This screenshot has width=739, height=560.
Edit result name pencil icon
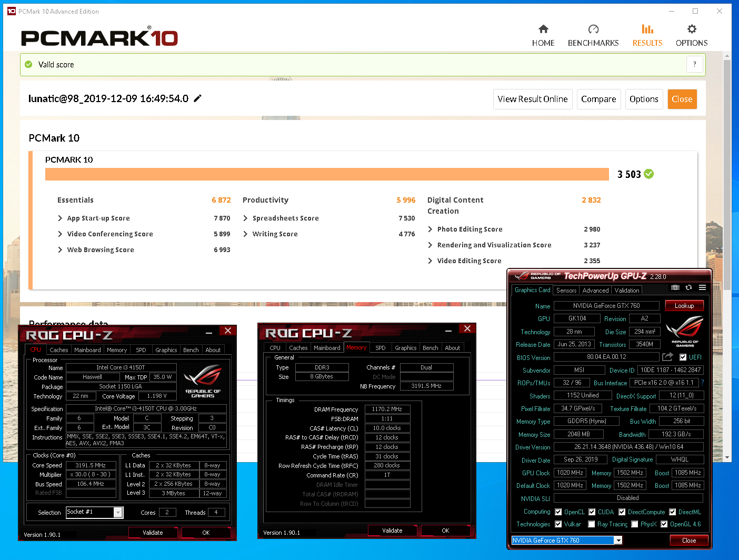(x=198, y=98)
